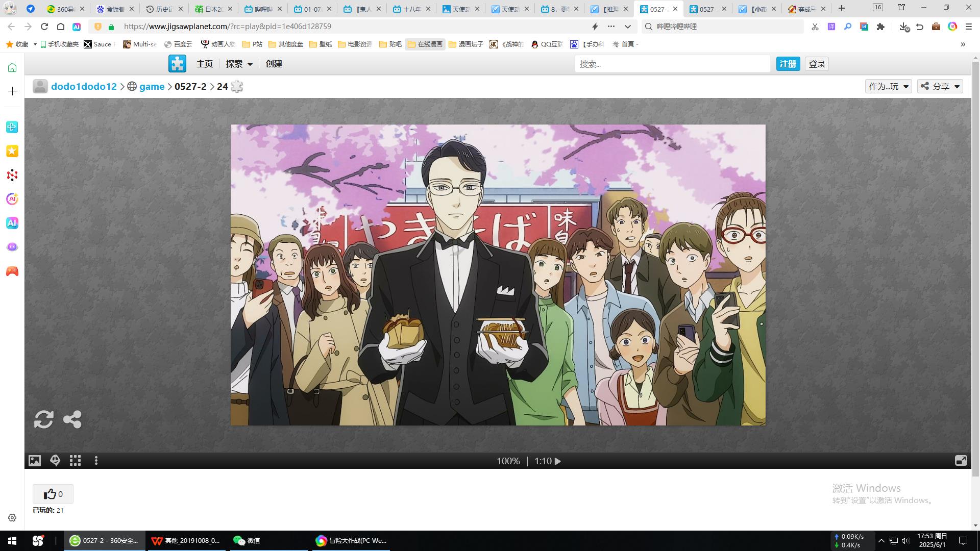Image resolution: width=980 pixels, height=551 pixels.
Task: Expand the 作为..玩 play-as dropdown
Action: click(x=888, y=86)
